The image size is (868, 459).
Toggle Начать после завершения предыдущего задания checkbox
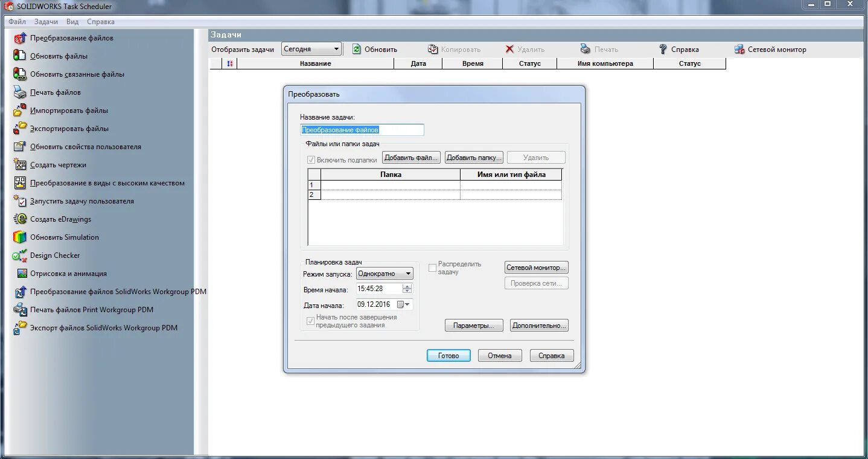pyautogui.click(x=311, y=321)
